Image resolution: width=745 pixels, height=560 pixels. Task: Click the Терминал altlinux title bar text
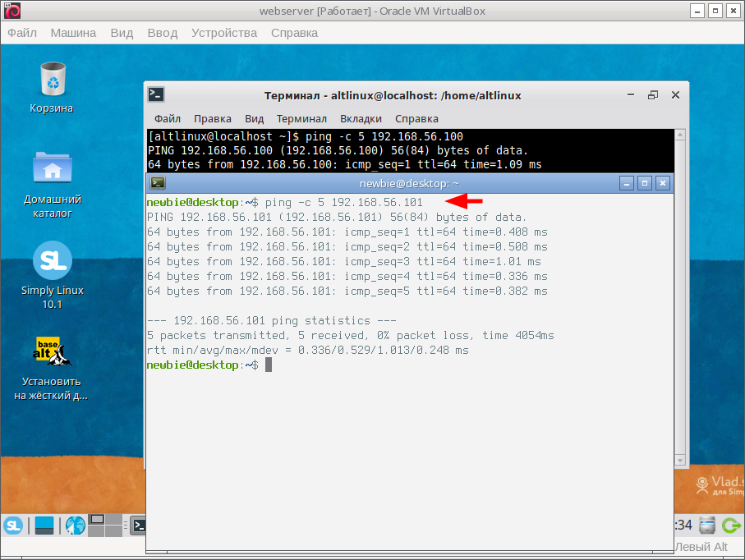(393, 95)
